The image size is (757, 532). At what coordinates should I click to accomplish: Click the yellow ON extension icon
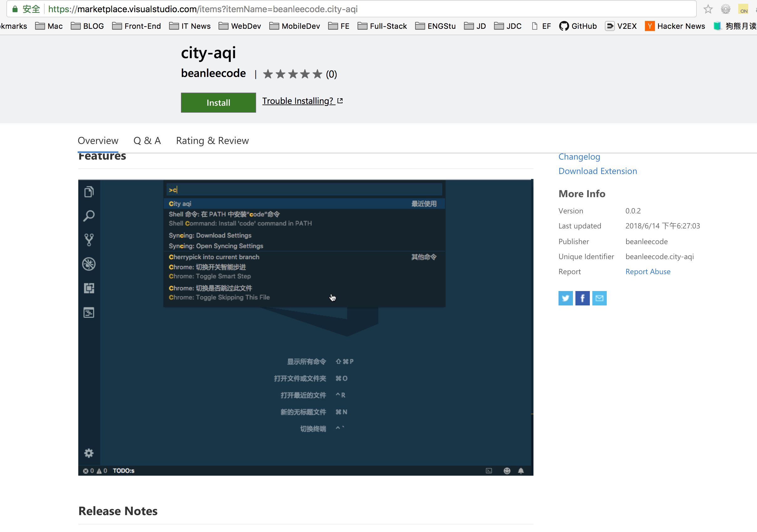[x=744, y=9]
